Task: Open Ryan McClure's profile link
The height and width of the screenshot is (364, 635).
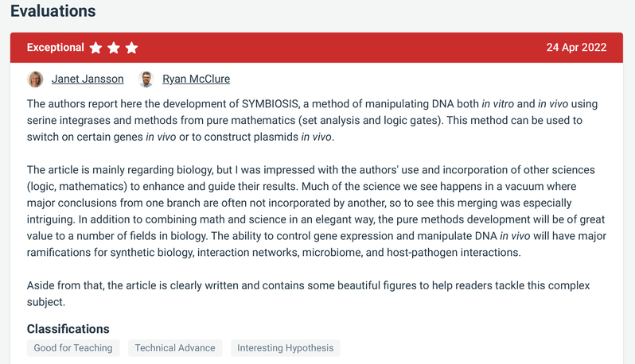Action: (196, 79)
